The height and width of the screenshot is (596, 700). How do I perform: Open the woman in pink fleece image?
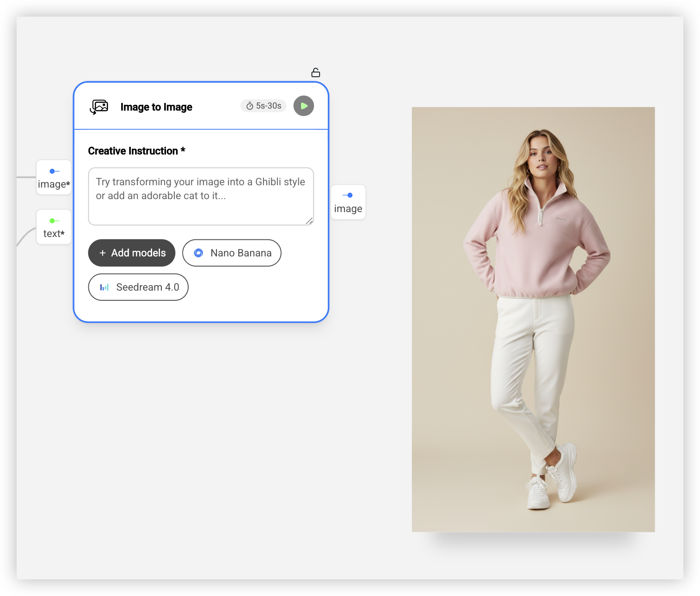coord(533,319)
